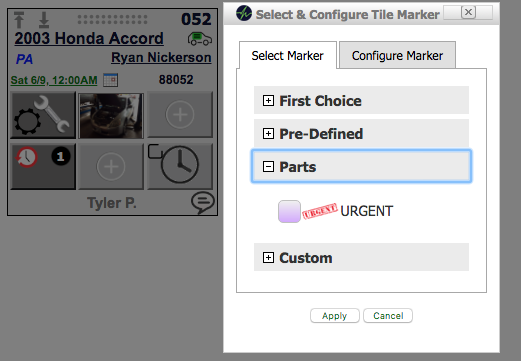This screenshot has width=521, height=361.
Task: Click the URGENT stamp marker icon
Action: point(319,211)
